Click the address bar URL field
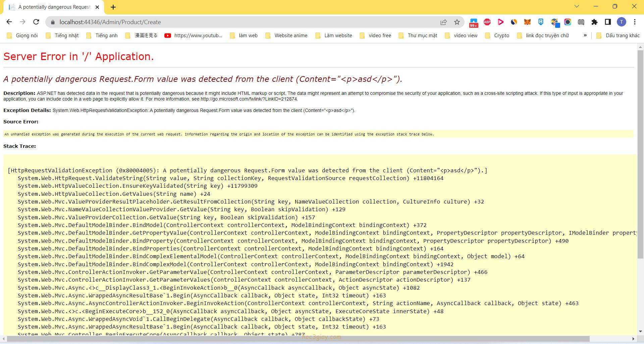The width and height of the screenshot is (644, 344). click(x=235, y=22)
